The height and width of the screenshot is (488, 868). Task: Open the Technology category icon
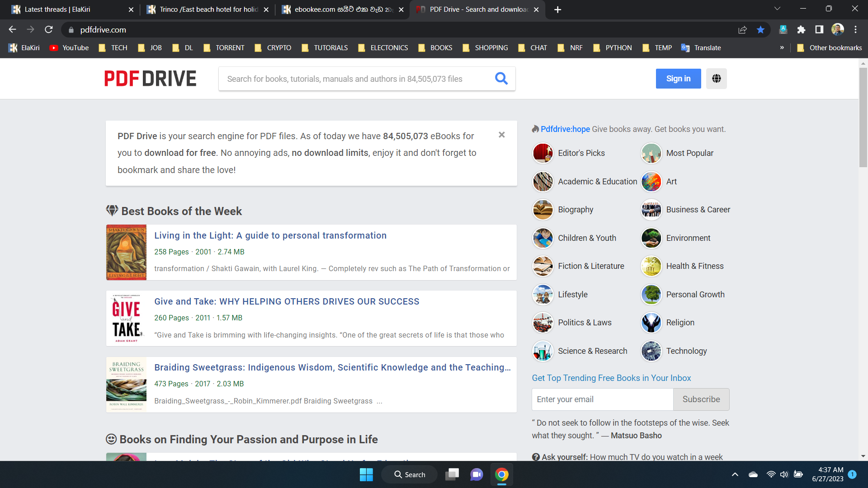click(651, 351)
